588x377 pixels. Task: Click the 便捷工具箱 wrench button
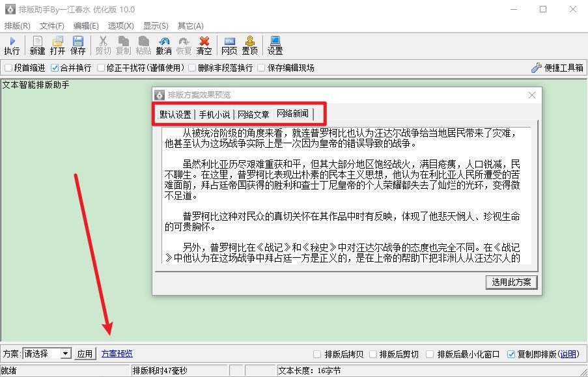pos(559,68)
